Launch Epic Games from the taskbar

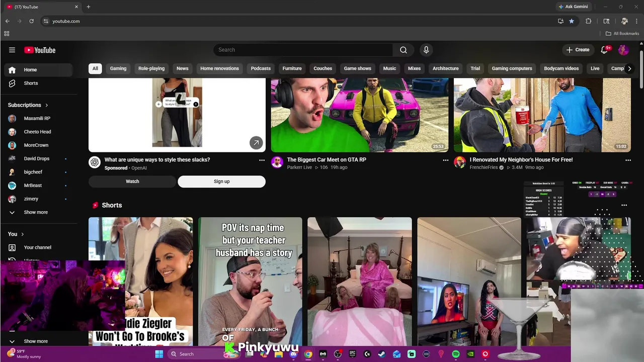(x=352, y=354)
